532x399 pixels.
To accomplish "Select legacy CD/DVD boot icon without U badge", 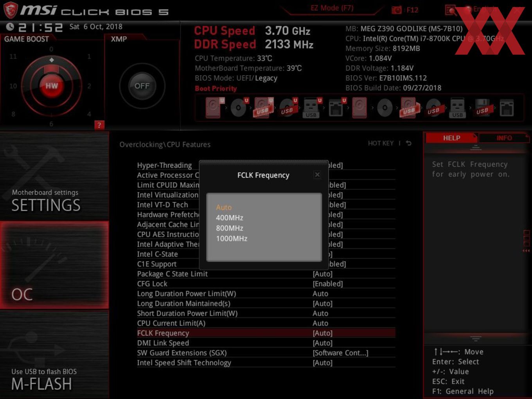I will (385, 108).
